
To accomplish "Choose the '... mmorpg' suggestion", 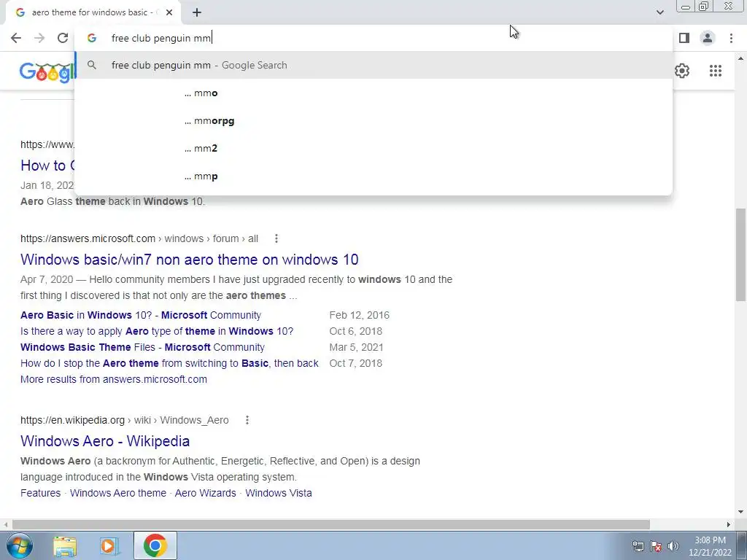I will coord(373,120).
